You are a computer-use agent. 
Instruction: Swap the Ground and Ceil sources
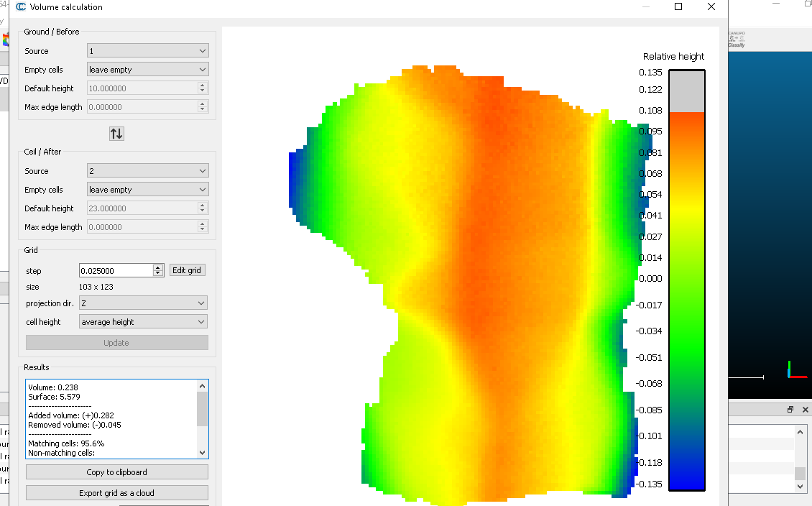pos(116,134)
